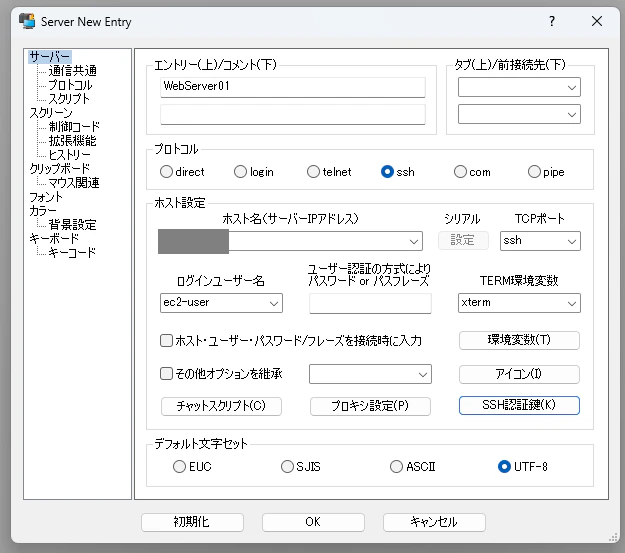Image resolution: width=625 pixels, height=553 pixels.
Task: Select キーボード category in tree
Action: [54, 238]
